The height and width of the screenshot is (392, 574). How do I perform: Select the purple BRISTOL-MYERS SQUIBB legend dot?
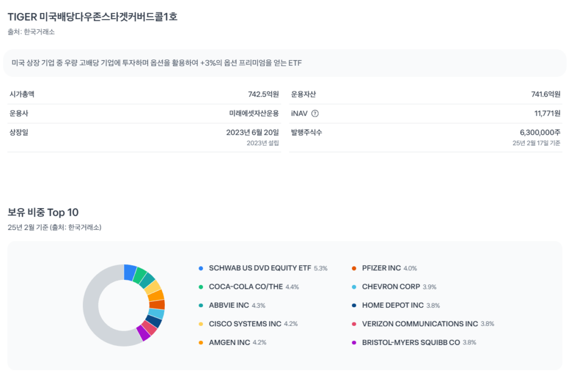click(354, 343)
